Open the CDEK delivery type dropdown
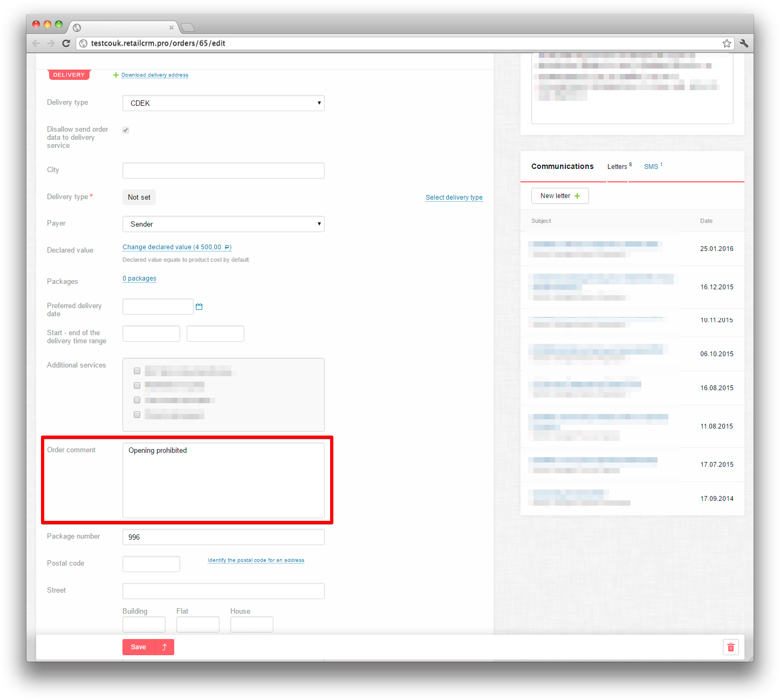780x700 pixels. tap(223, 103)
